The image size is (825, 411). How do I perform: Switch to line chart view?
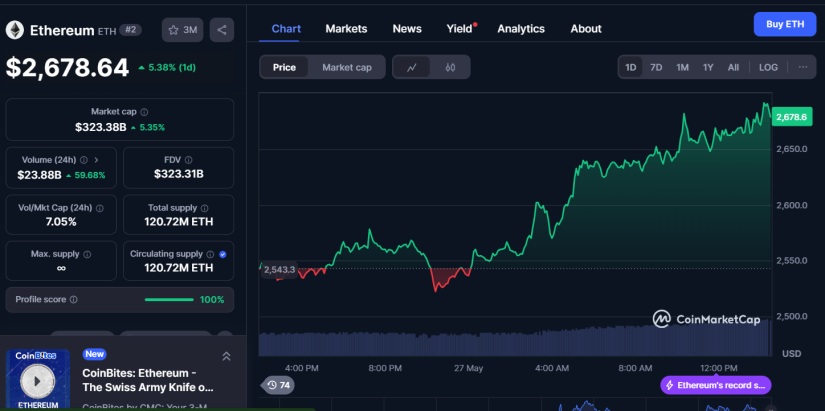[x=411, y=67]
